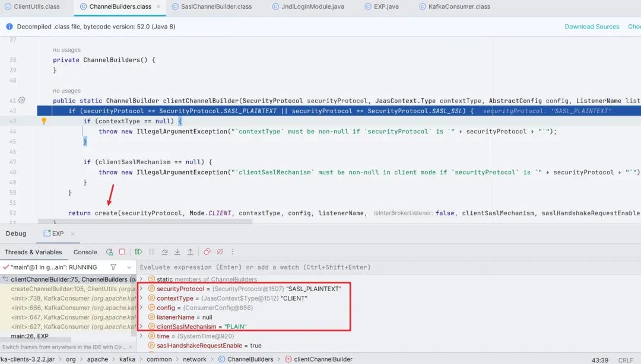Click the Mute Breakpoints icon
The height and width of the screenshot is (364, 641).
[x=220, y=252]
